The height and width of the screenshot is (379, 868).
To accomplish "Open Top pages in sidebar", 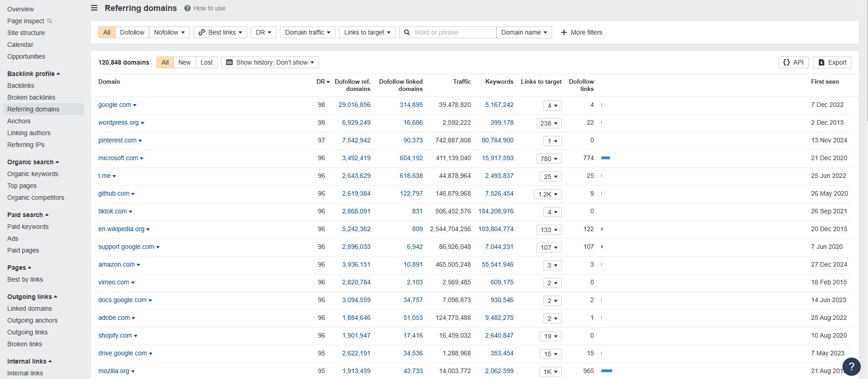I will (x=22, y=186).
